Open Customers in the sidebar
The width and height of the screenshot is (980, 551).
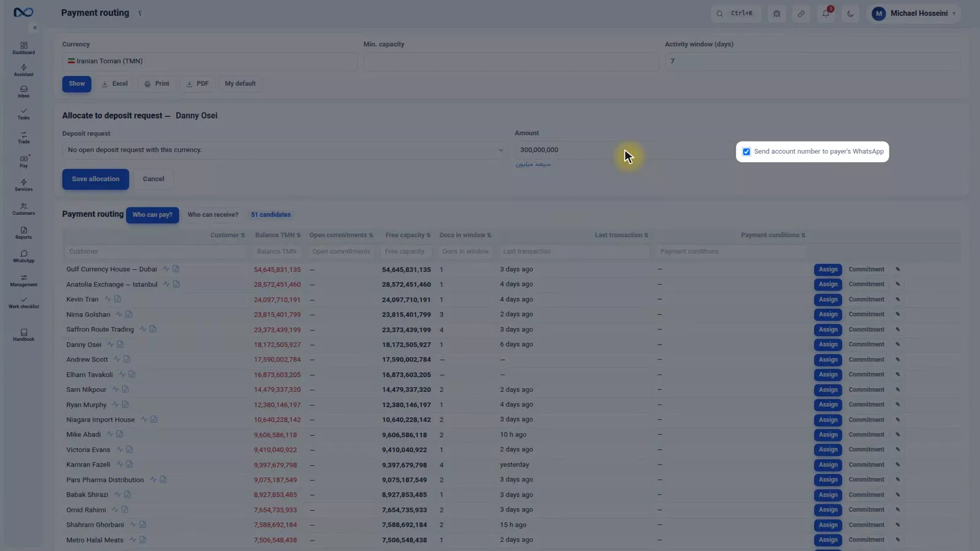click(24, 209)
